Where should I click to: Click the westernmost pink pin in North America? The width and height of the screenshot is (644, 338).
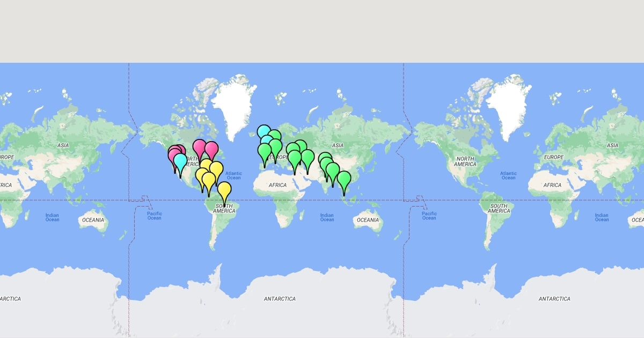(x=174, y=156)
